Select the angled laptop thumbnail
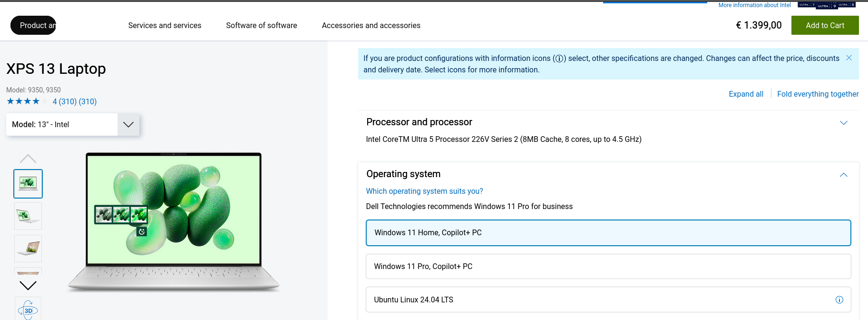 pyautogui.click(x=28, y=216)
